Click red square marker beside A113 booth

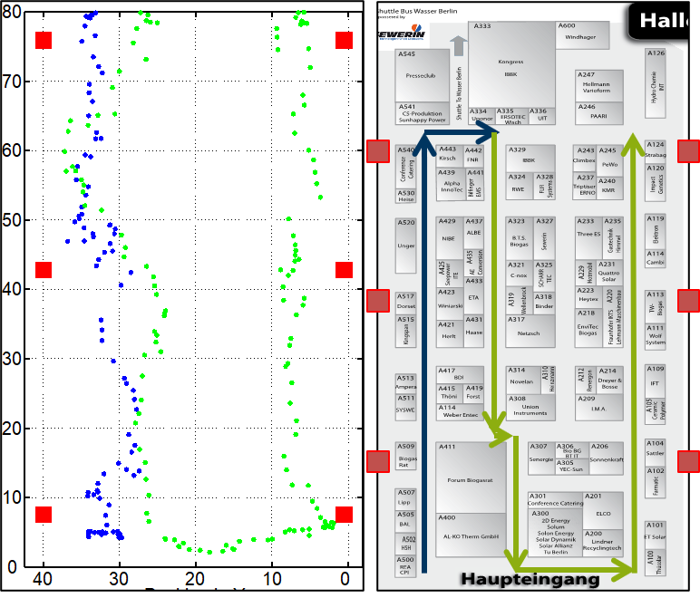[x=688, y=301]
